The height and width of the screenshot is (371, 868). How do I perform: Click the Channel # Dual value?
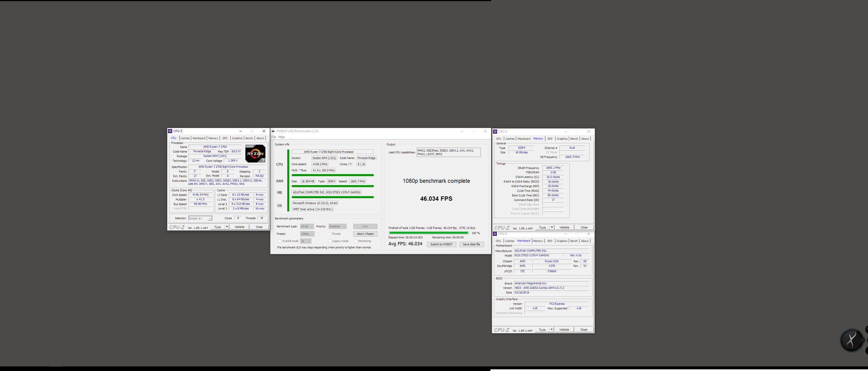coord(572,148)
